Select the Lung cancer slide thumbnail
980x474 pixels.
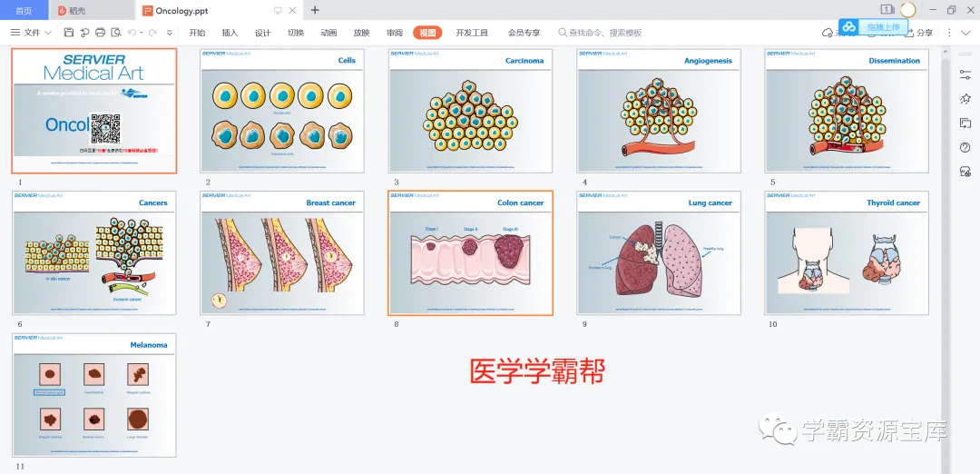[x=659, y=252]
